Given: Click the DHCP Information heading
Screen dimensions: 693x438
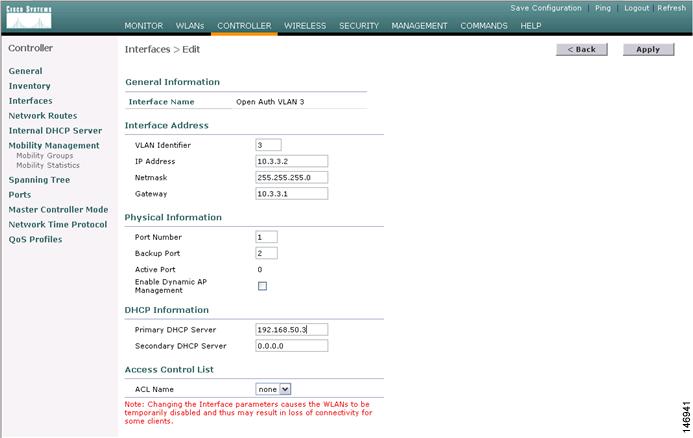Looking at the screenshot, I should 167,310.
